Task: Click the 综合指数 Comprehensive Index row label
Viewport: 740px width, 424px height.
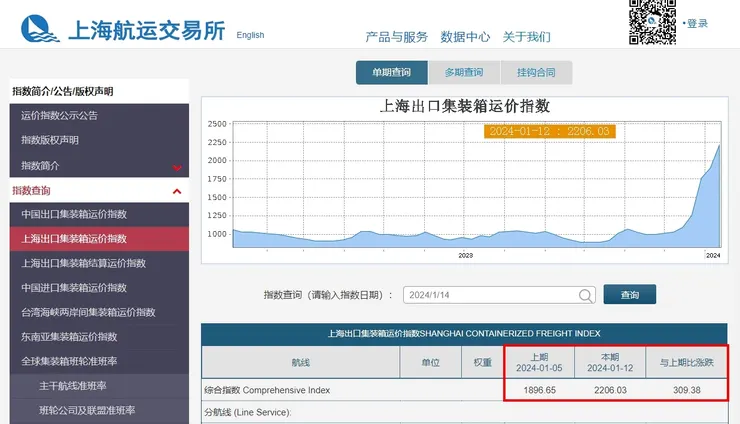Action: tap(267, 390)
